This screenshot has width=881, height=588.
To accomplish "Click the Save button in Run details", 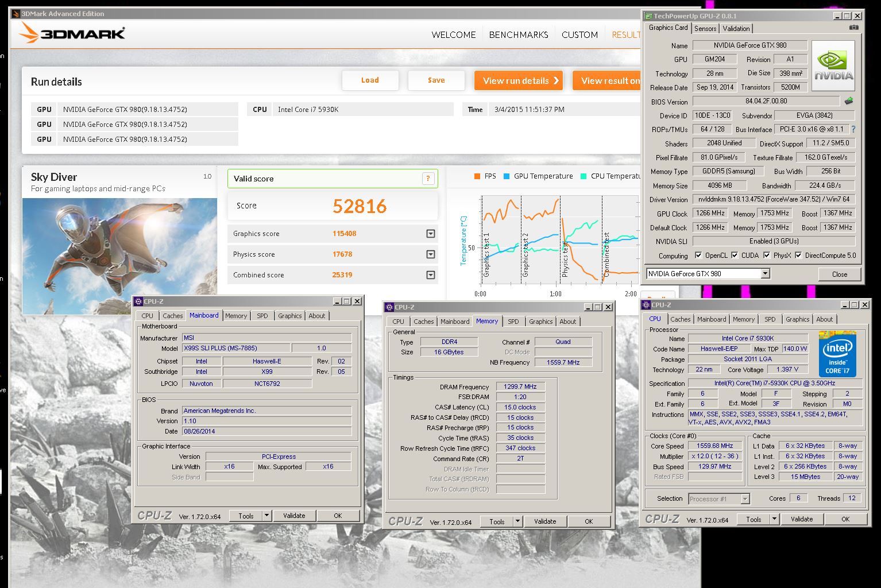I will coord(436,80).
